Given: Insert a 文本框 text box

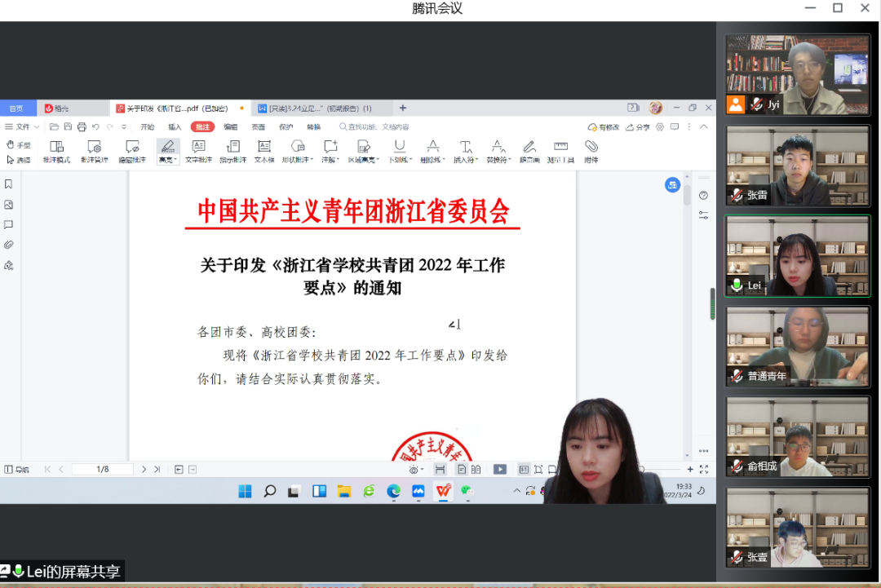Looking at the screenshot, I should (x=264, y=152).
